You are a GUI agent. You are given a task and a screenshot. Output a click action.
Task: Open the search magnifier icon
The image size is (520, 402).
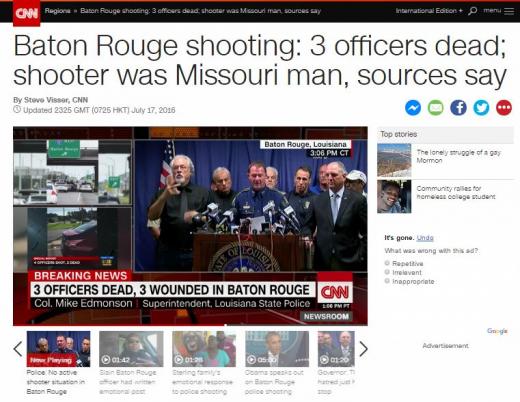tap(472, 11)
